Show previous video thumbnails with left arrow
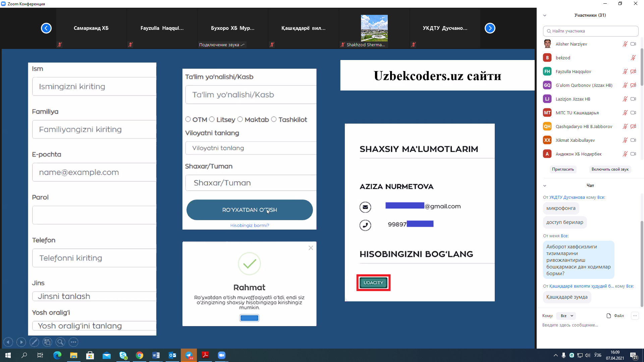644x362 pixels. click(46, 28)
